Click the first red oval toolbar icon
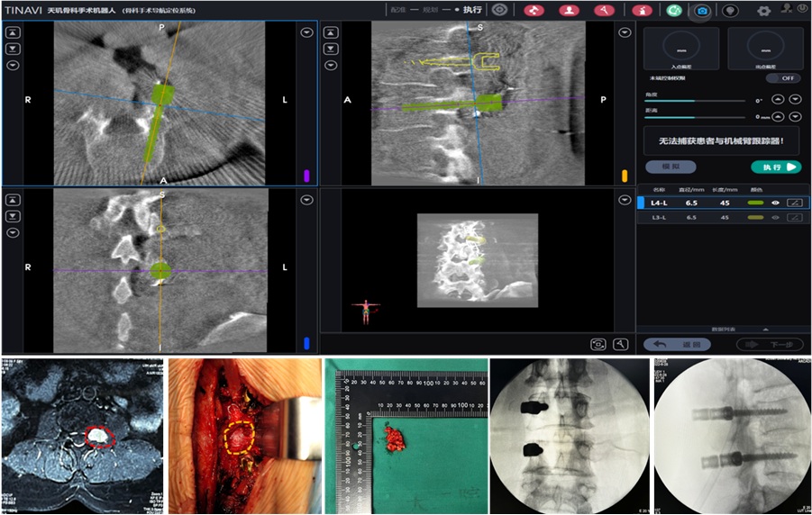 click(x=534, y=10)
